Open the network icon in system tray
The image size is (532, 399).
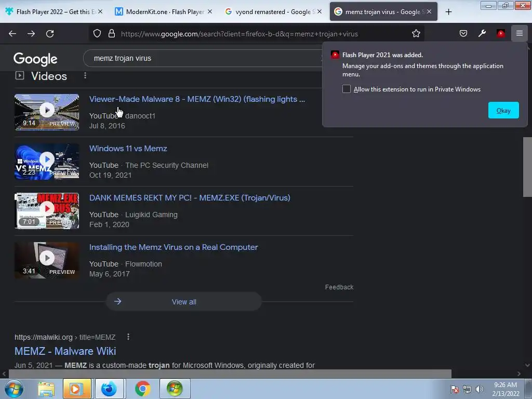pyautogui.click(x=467, y=389)
